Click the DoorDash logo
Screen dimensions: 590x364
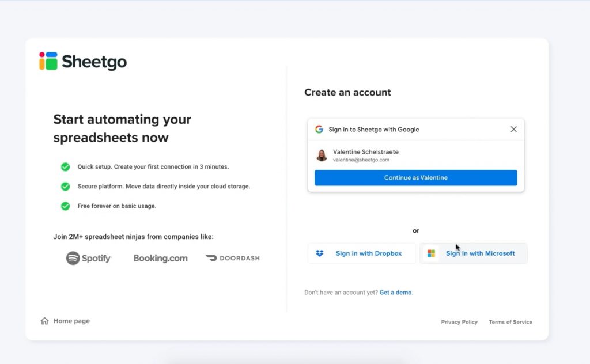[233, 258]
